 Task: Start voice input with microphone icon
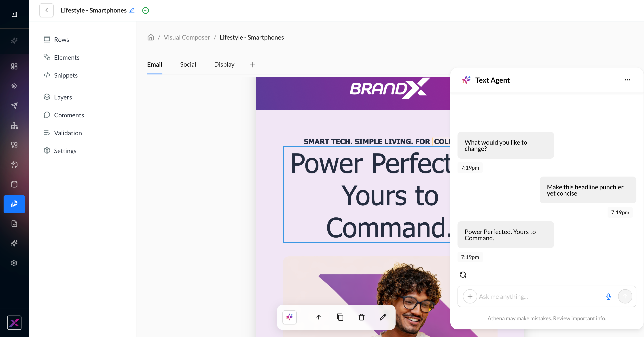pyautogui.click(x=608, y=297)
